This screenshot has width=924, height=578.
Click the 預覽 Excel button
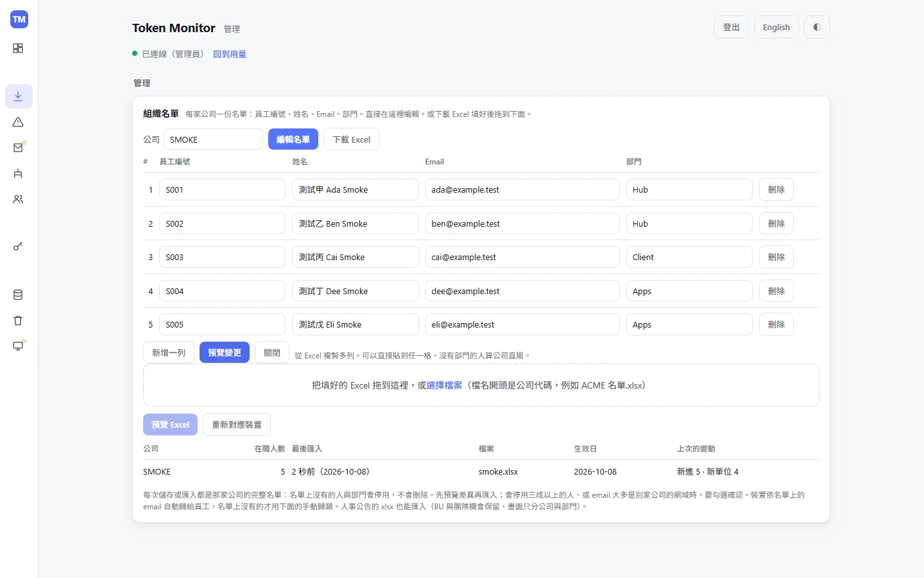coord(171,425)
